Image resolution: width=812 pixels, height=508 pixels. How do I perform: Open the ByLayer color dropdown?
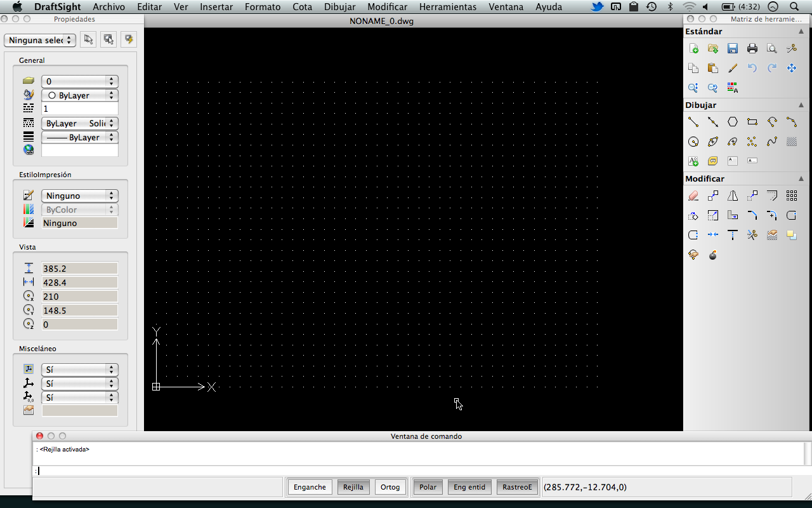coord(80,95)
